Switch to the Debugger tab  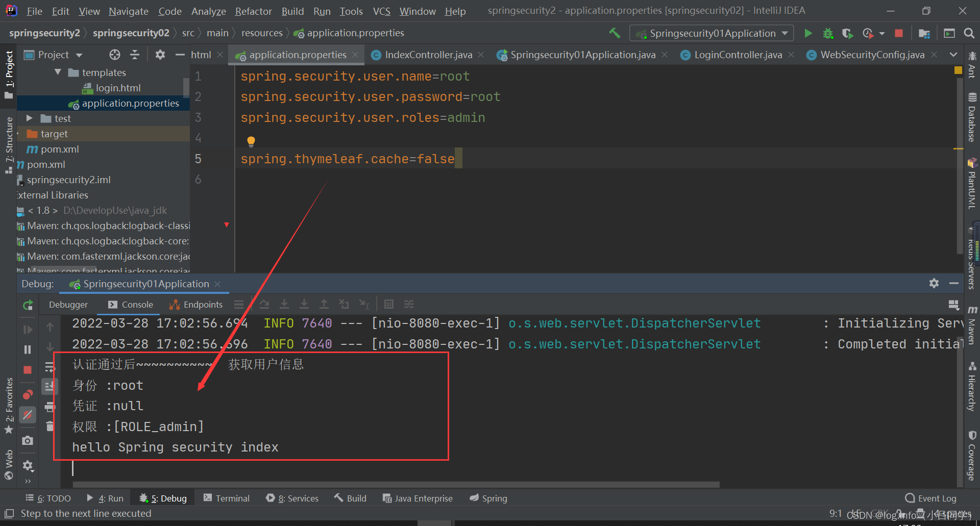pyautogui.click(x=68, y=305)
